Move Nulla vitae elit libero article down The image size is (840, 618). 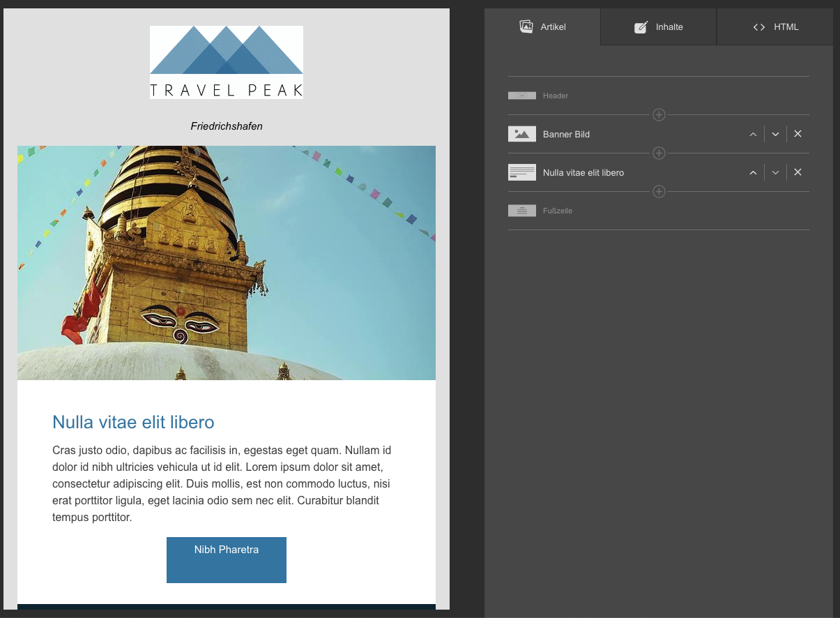pyautogui.click(x=775, y=172)
